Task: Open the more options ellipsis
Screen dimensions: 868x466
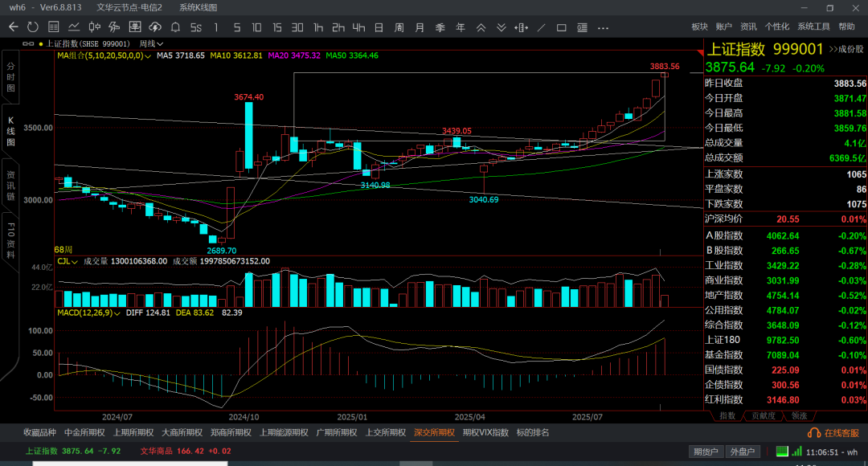Action: (604, 27)
